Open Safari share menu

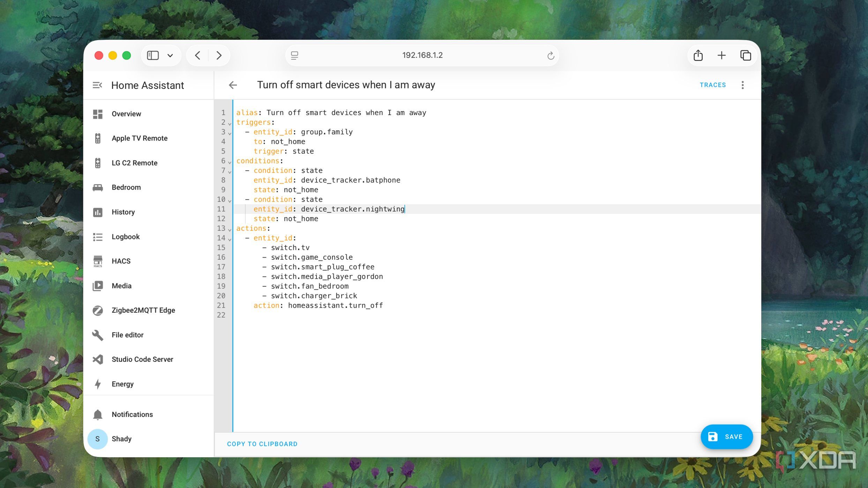(x=698, y=55)
